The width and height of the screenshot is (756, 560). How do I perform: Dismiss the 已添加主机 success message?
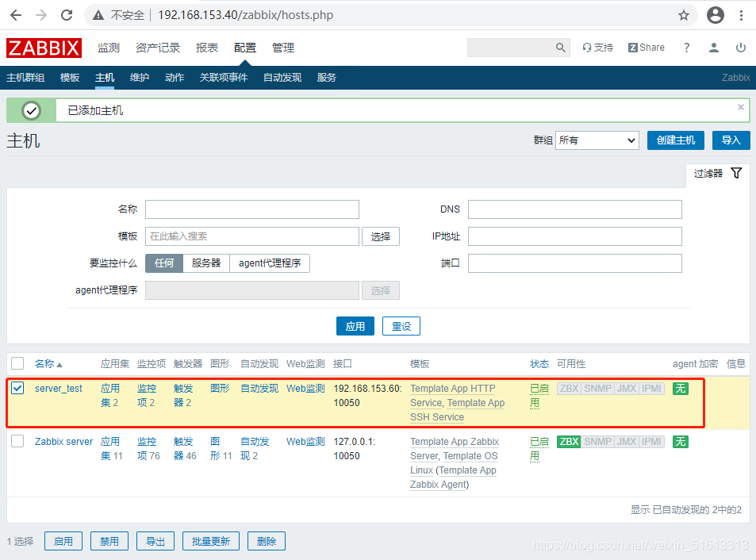[x=741, y=107]
